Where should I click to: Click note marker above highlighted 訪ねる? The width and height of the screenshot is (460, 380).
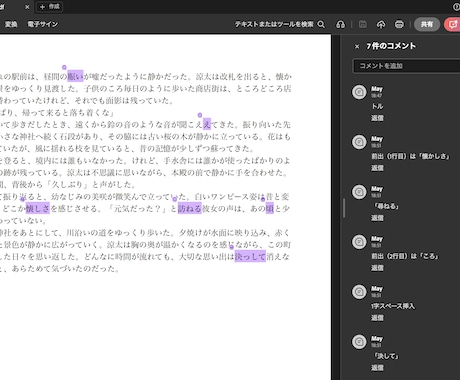tap(174, 199)
